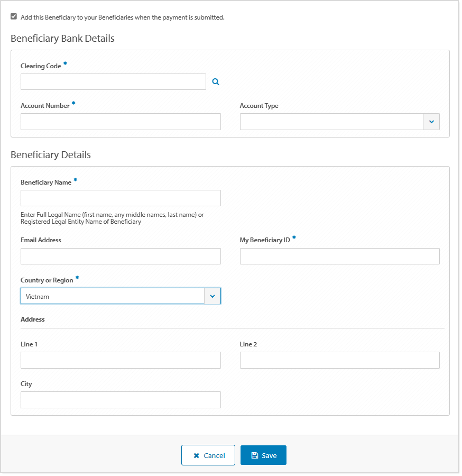Click the Cancel button
The height and width of the screenshot is (476, 462).
click(208, 455)
